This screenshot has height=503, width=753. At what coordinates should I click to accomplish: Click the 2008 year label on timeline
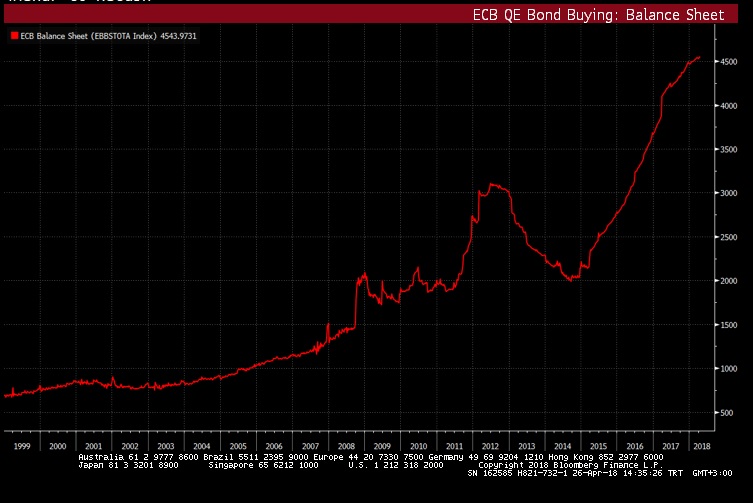(347, 446)
